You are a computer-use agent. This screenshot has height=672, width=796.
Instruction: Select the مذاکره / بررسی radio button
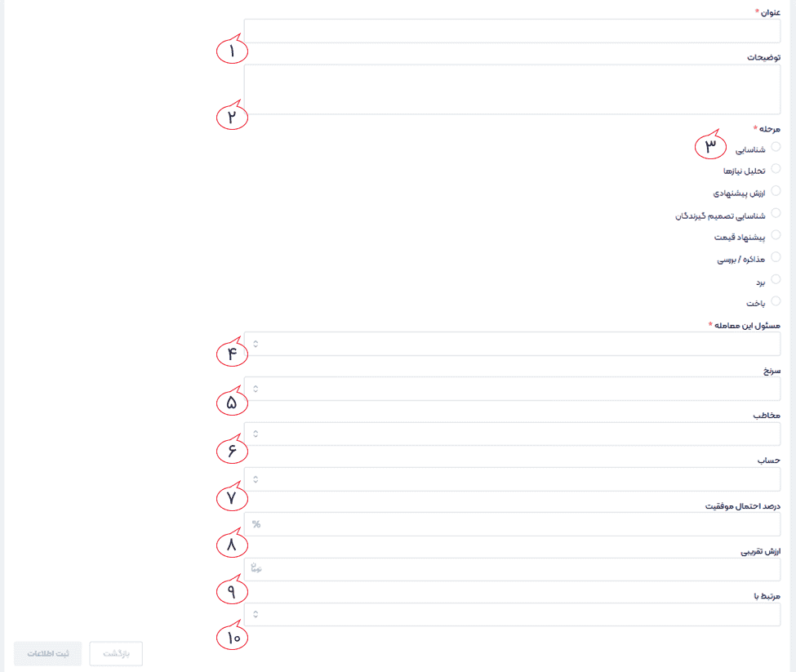[x=776, y=257]
